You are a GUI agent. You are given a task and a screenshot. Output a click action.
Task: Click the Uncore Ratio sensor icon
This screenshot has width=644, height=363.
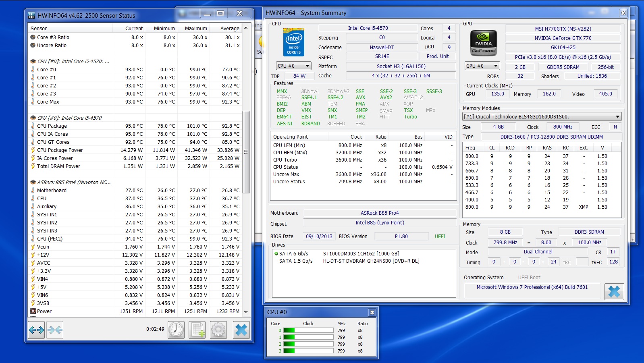pyautogui.click(x=33, y=45)
